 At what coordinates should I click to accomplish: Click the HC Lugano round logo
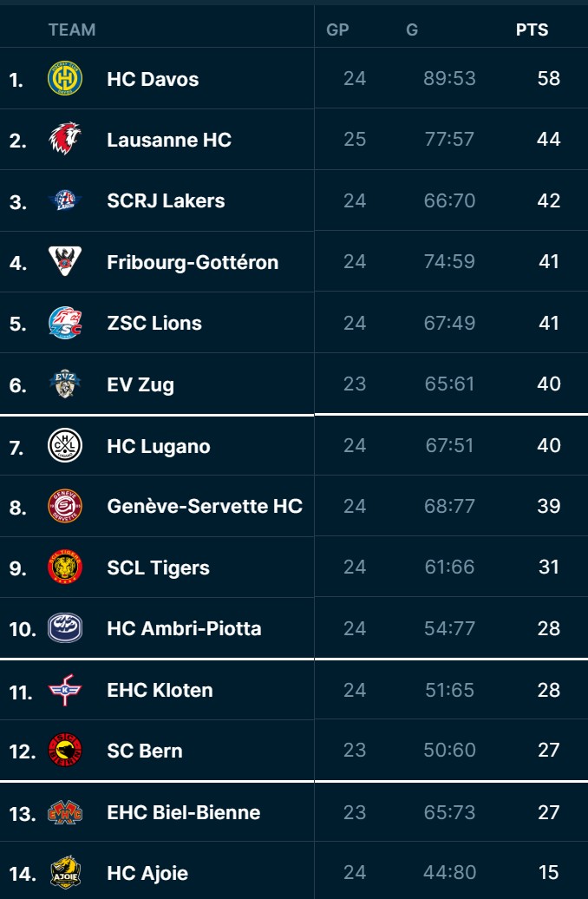(65, 446)
